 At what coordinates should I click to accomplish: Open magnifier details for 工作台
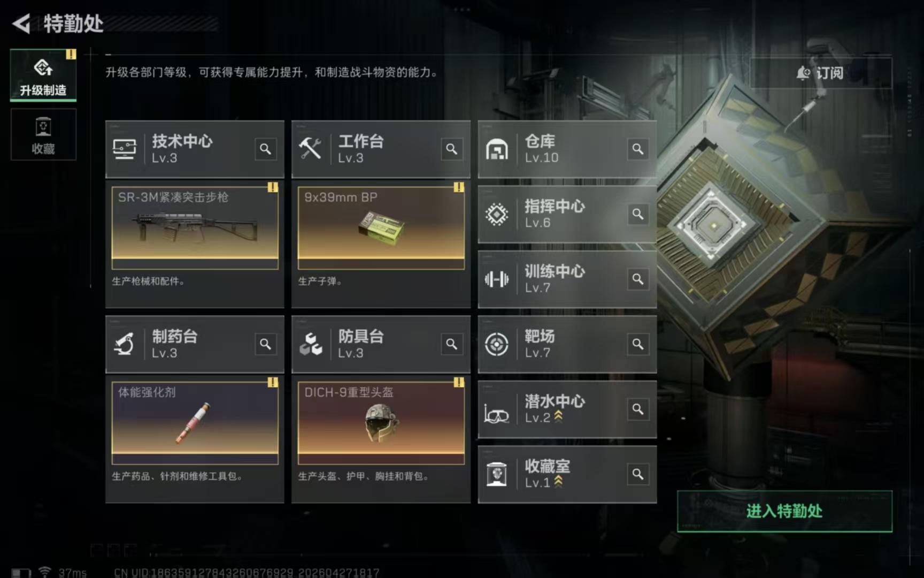(451, 149)
